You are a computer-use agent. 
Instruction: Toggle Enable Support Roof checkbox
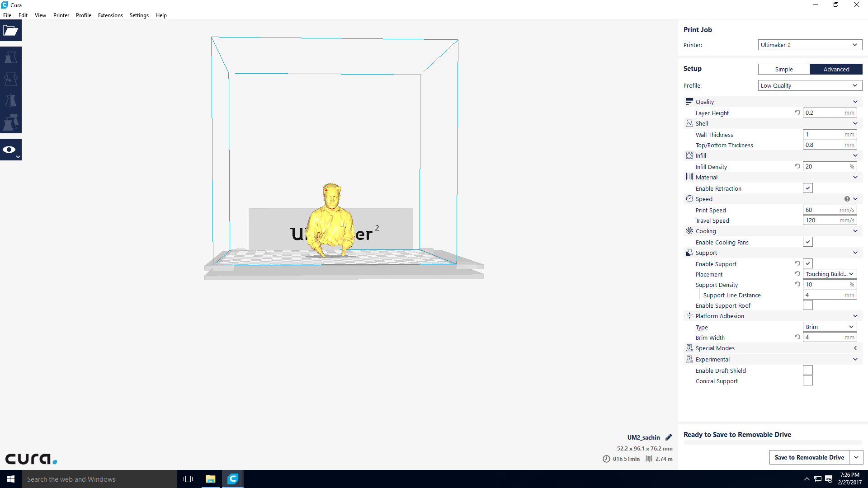808,305
